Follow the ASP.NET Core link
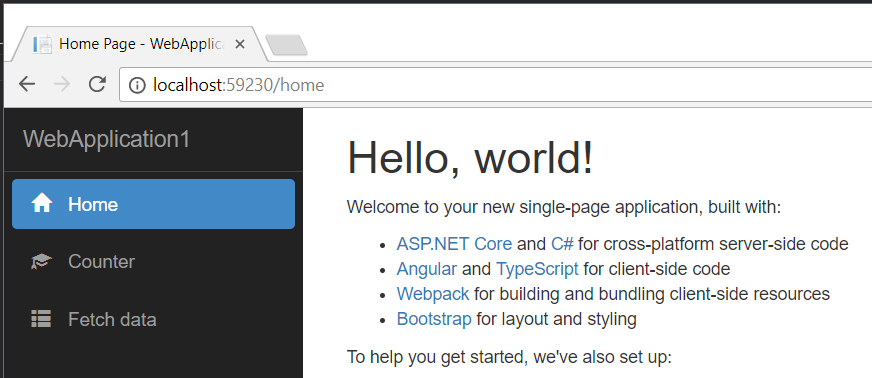Image resolution: width=872 pixels, height=378 pixels. (454, 244)
